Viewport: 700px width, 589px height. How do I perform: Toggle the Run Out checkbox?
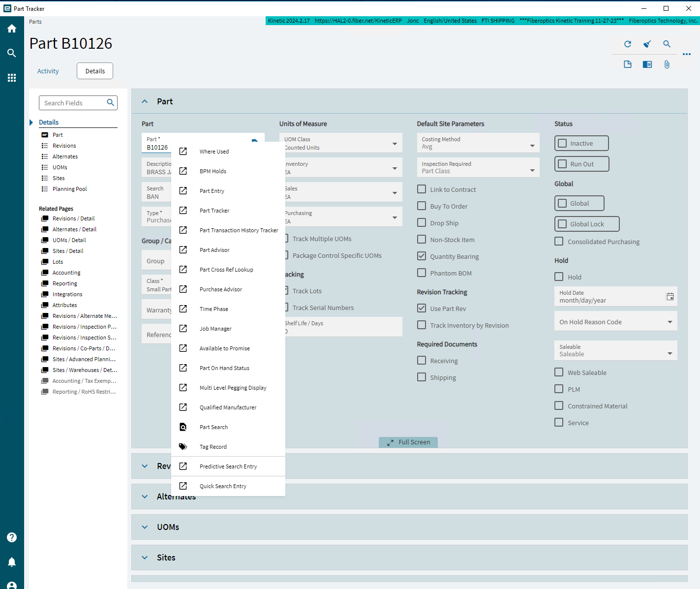pos(562,164)
